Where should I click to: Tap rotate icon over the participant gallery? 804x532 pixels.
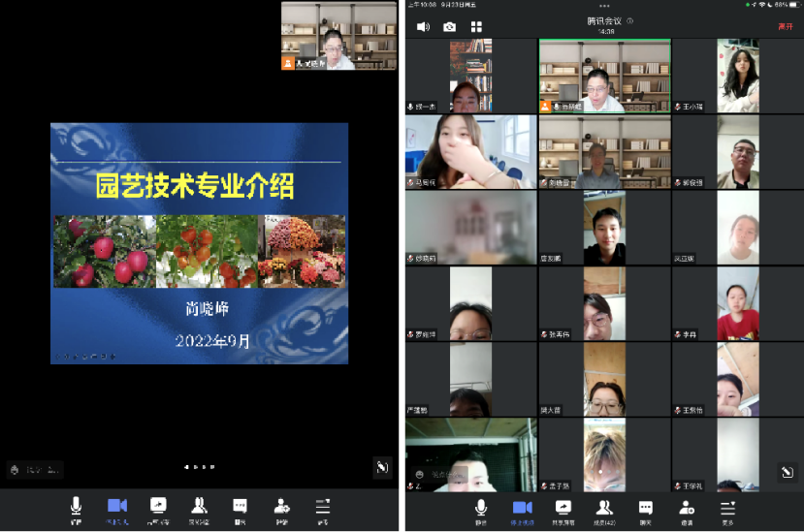click(x=788, y=473)
